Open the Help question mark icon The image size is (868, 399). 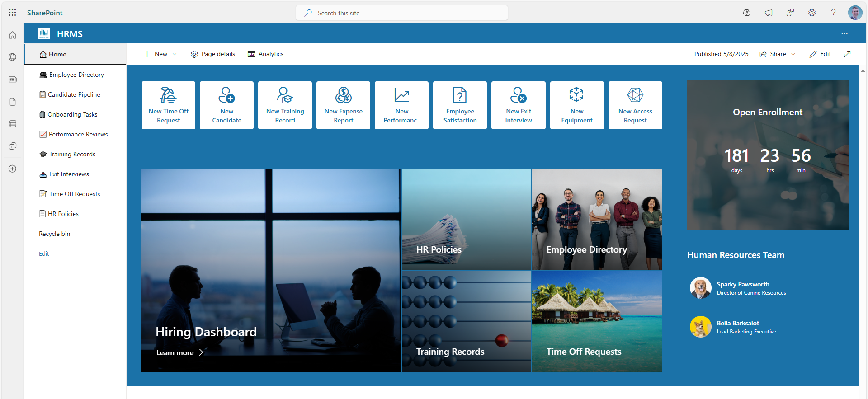833,13
